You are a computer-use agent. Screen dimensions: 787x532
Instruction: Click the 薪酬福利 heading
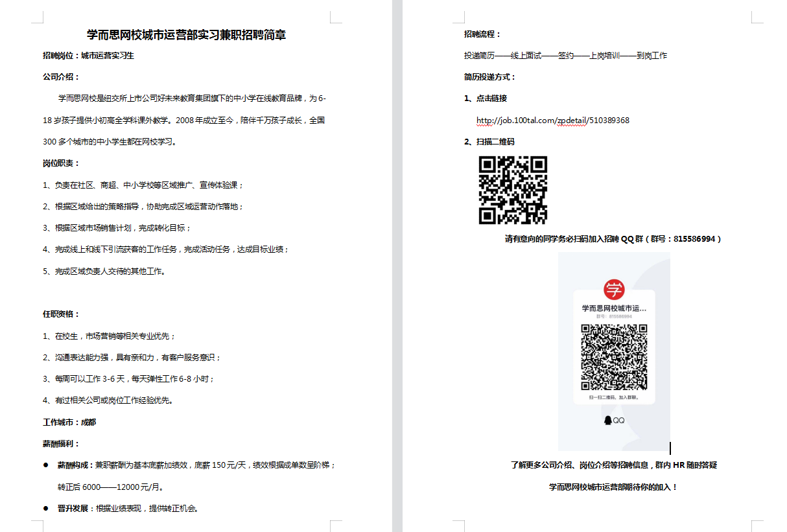(61, 444)
